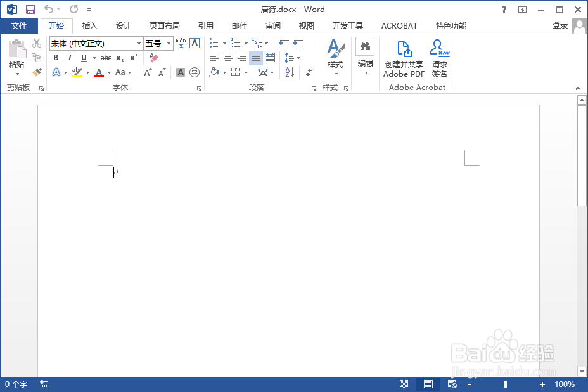
Task: Open the font color tool
Action: pos(99,72)
